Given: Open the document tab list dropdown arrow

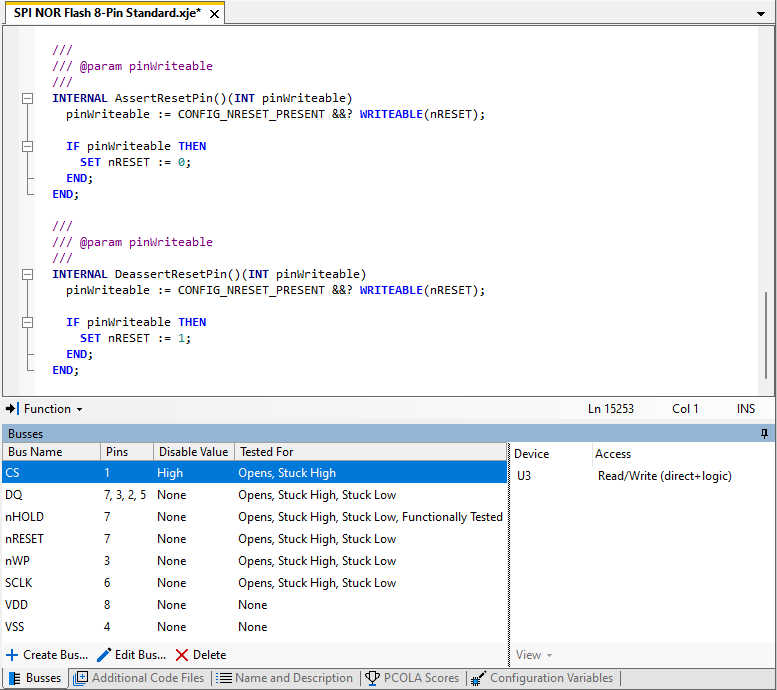Looking at the screenshot, I should point(761,14).
